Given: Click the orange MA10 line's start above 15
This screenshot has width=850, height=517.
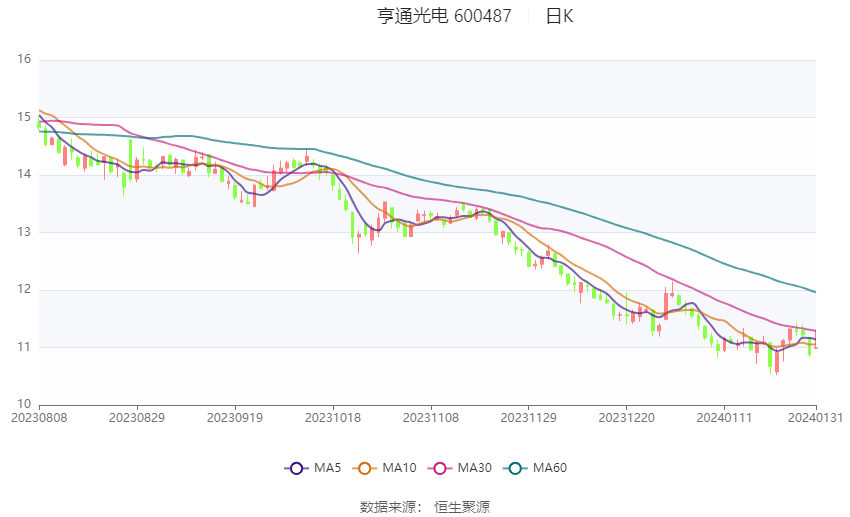Looking at the screenshot, I should [41, 111].
